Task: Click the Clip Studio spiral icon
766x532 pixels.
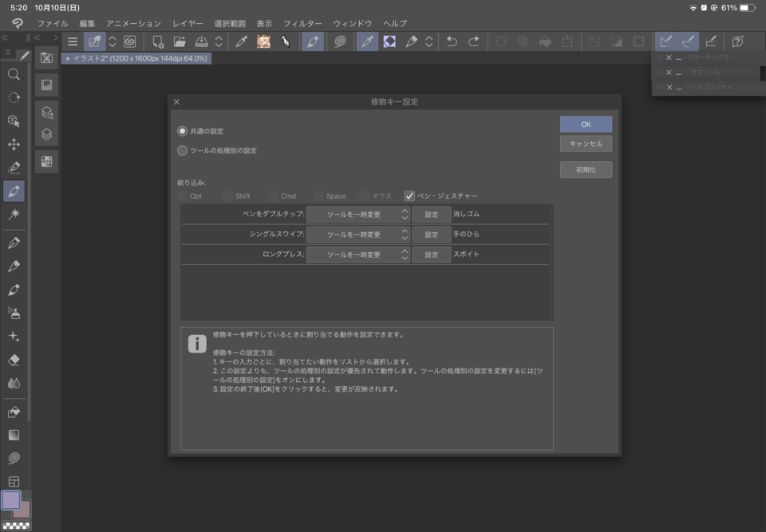Action: [x=129, y=41]
